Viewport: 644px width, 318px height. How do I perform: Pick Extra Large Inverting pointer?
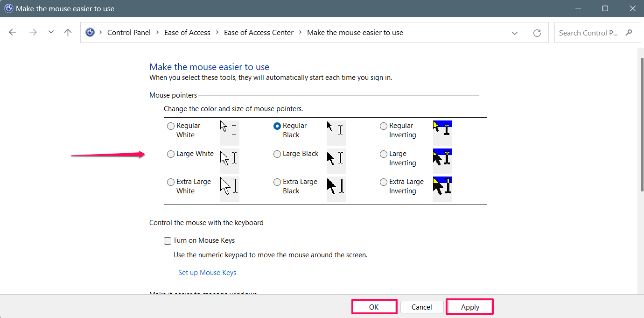[384, 182]
